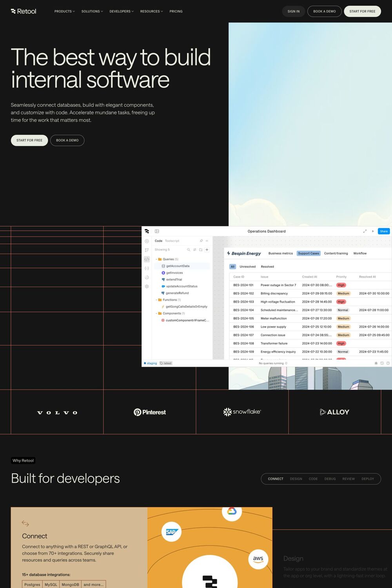Viewport: 392px width, 588px height.
Task: Pin the Code panel with the pin icon
Action: point(201,241)
